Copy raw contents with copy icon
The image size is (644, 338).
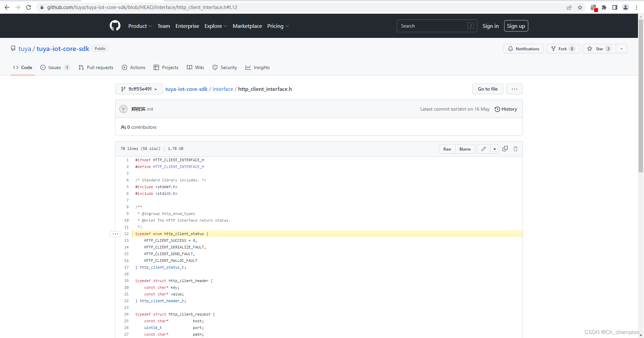click(505, 149)
